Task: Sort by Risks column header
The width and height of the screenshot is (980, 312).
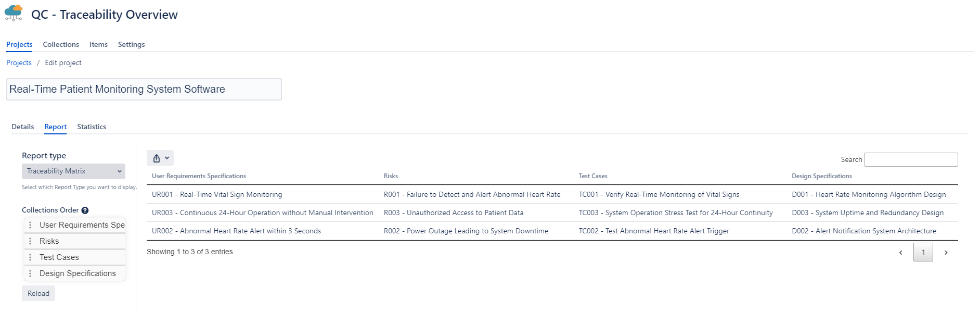Action: [x=391, y=176]
